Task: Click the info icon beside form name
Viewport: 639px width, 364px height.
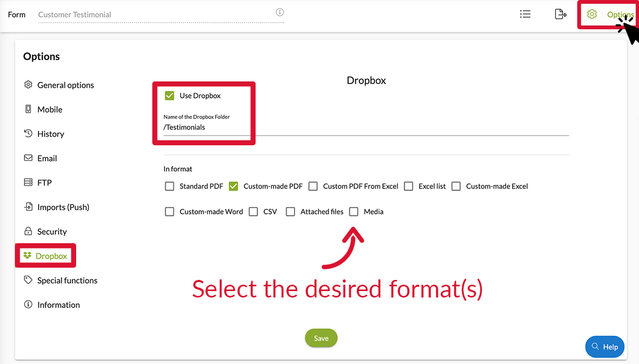Action: tap(280, 12)
